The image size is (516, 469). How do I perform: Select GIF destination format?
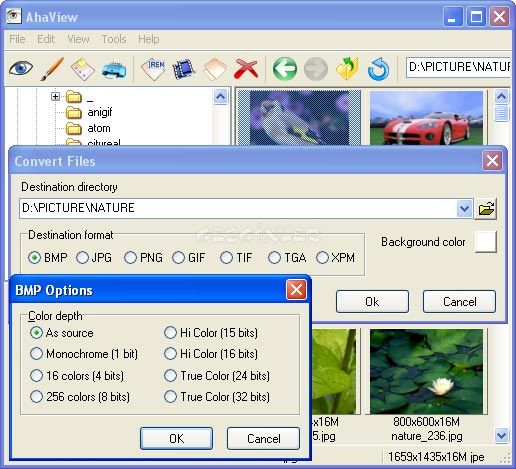click(189, 258)
